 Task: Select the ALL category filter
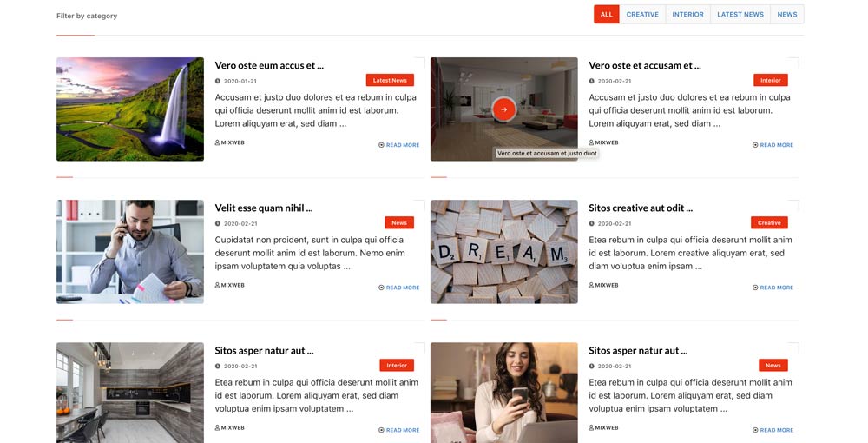pyautogui.click(x=607, y=15)
